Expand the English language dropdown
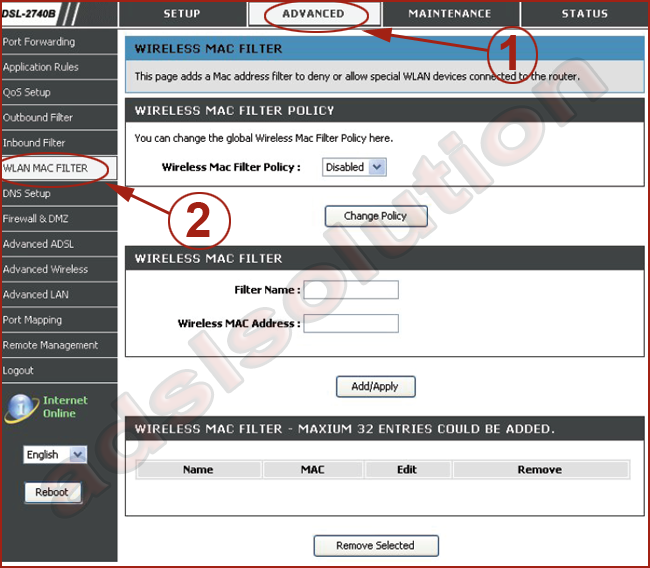The height and width of the screenshot is (568, 650). 55,454
